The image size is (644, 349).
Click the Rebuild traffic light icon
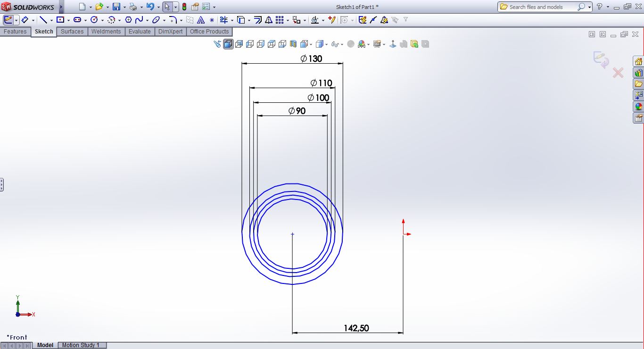(x=184, y=7)
